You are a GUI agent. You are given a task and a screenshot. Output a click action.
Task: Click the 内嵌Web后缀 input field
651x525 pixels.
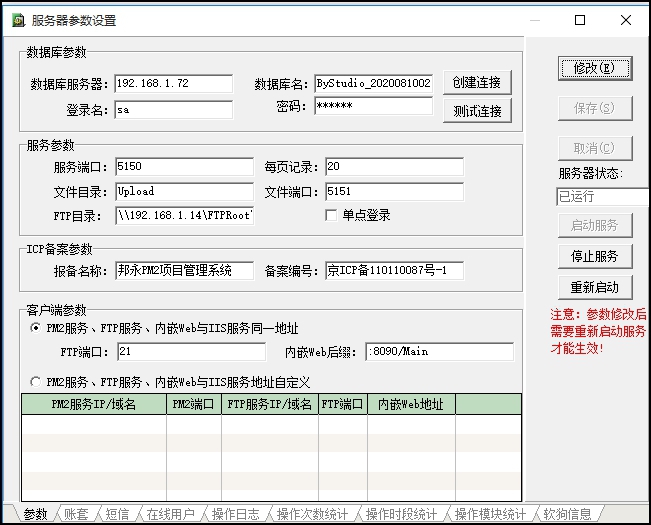[439, 352]
